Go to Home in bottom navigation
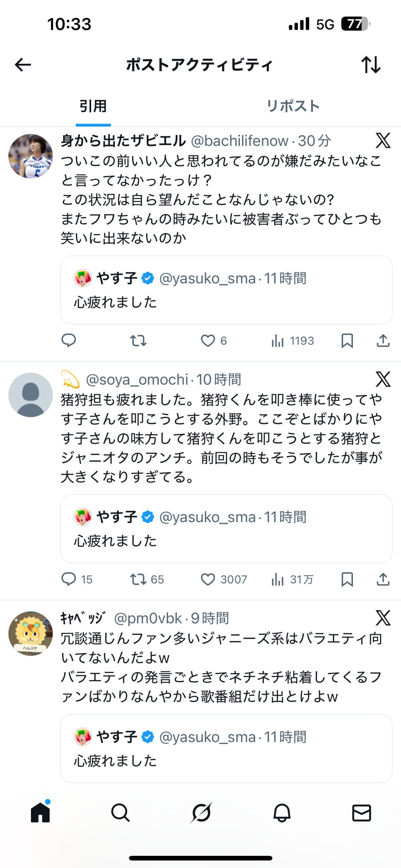This screenshot has height=868, width=401. pos(40,813)
